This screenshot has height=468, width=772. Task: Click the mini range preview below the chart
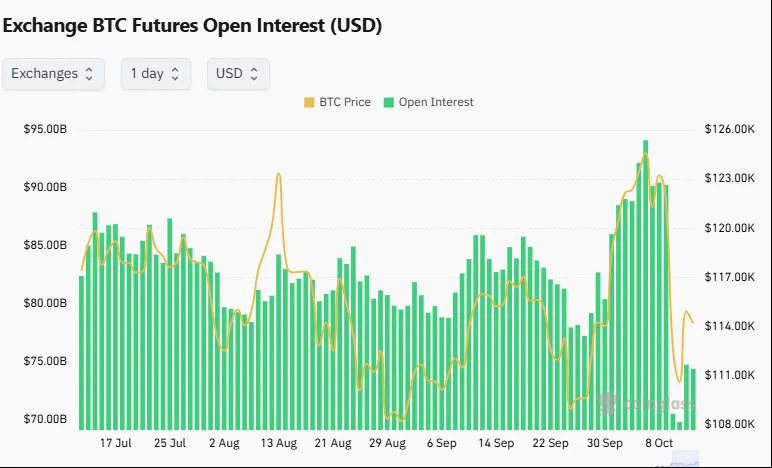685,460
